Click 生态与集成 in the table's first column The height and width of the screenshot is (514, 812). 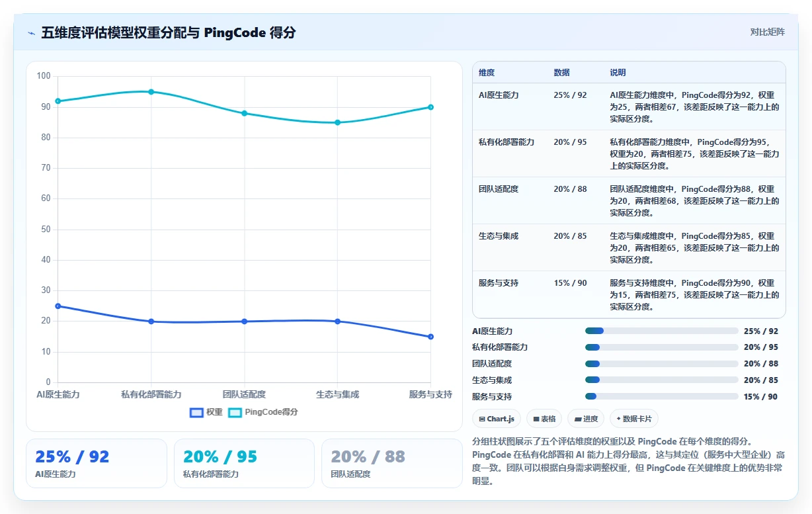[499, 236]
